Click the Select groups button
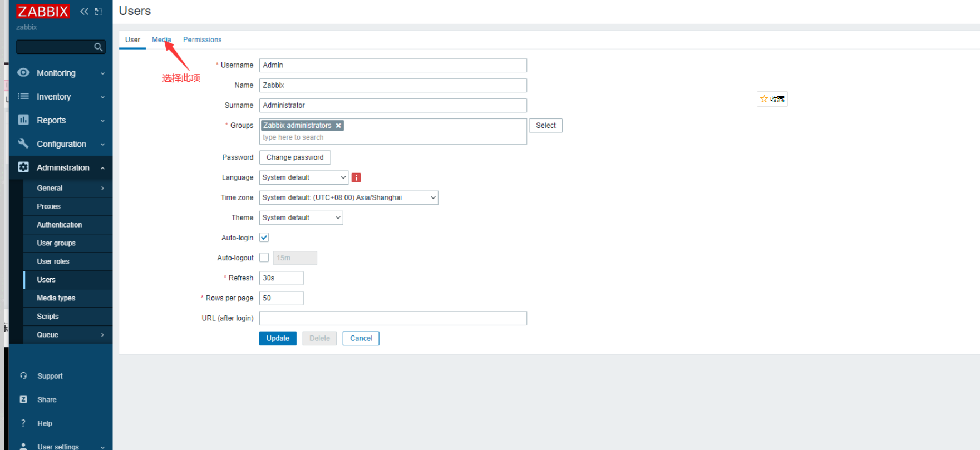 (546, 126)
